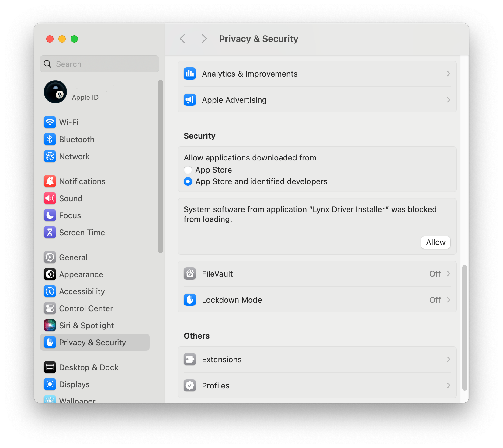Expand Profiles row chevron
The width and height of the screenshot is (503, 448).
449,386
